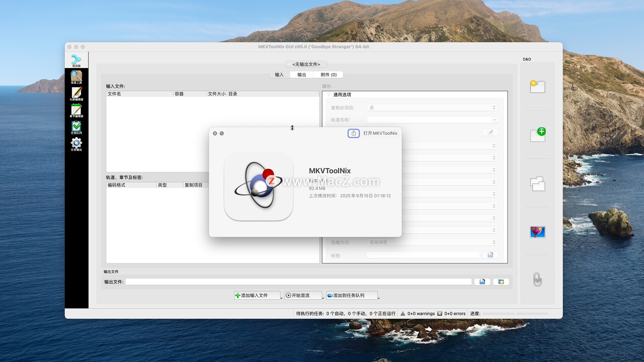
Task: Click the paperclip attachment icon
Action: 537,280
